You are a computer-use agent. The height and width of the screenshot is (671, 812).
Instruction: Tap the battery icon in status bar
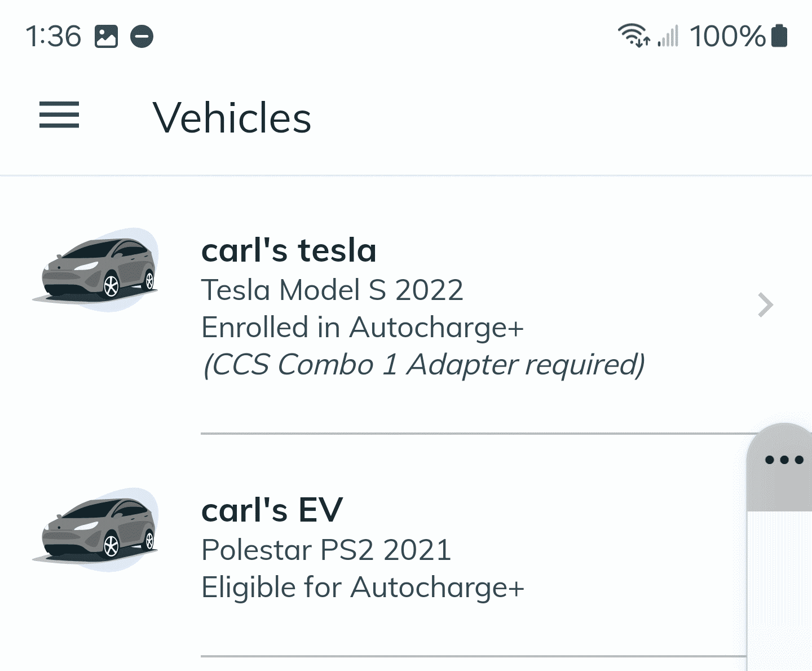(x=779, y=36)
